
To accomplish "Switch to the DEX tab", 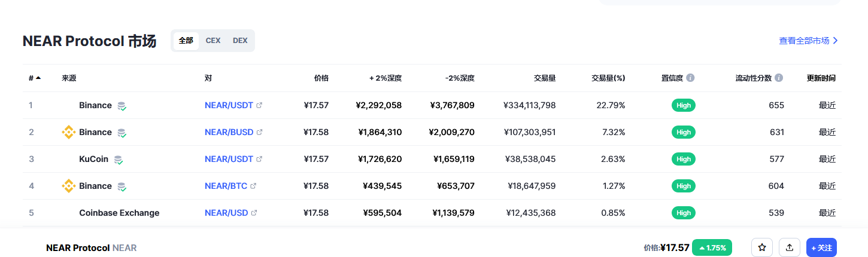I will 240,41.
